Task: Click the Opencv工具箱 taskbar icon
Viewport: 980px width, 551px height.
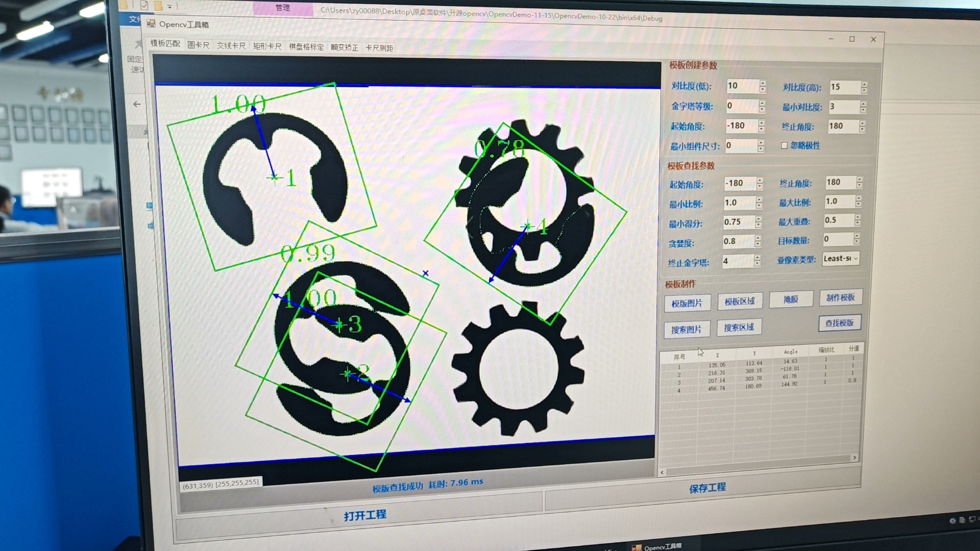Action: click(636, 547)
